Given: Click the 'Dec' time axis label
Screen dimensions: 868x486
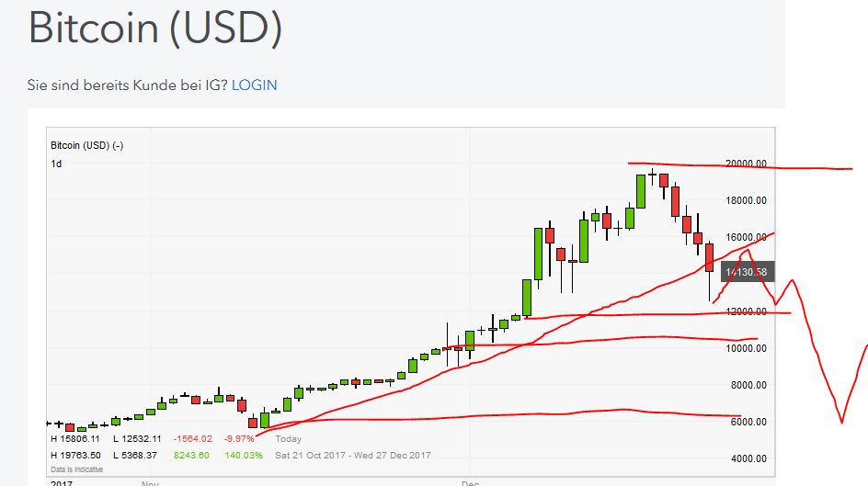Looking at the screenshot, I should (x=470, y=482).
